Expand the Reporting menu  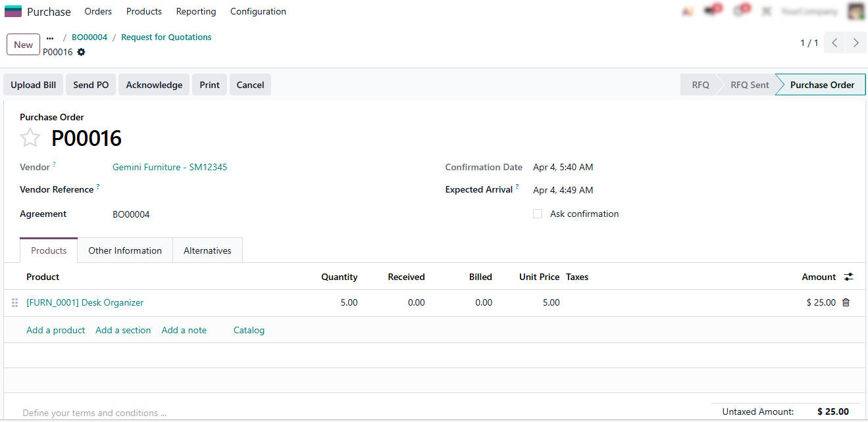(196, 11)
